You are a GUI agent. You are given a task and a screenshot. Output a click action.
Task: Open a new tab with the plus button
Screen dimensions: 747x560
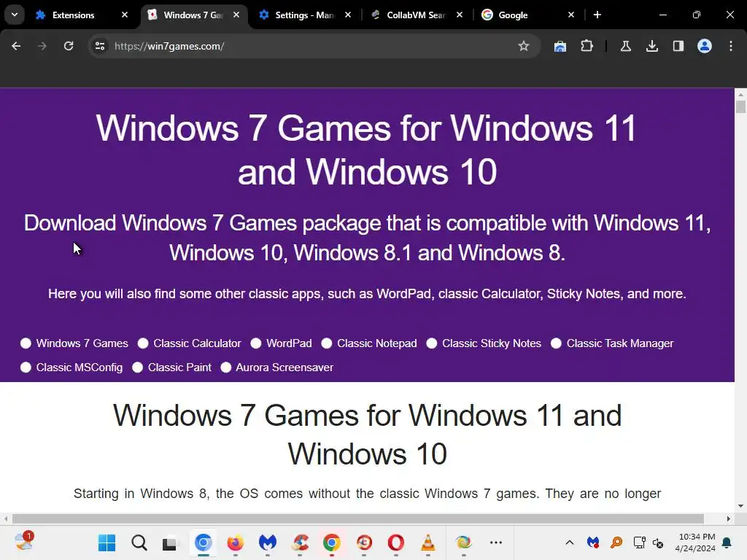pos(597,15)
